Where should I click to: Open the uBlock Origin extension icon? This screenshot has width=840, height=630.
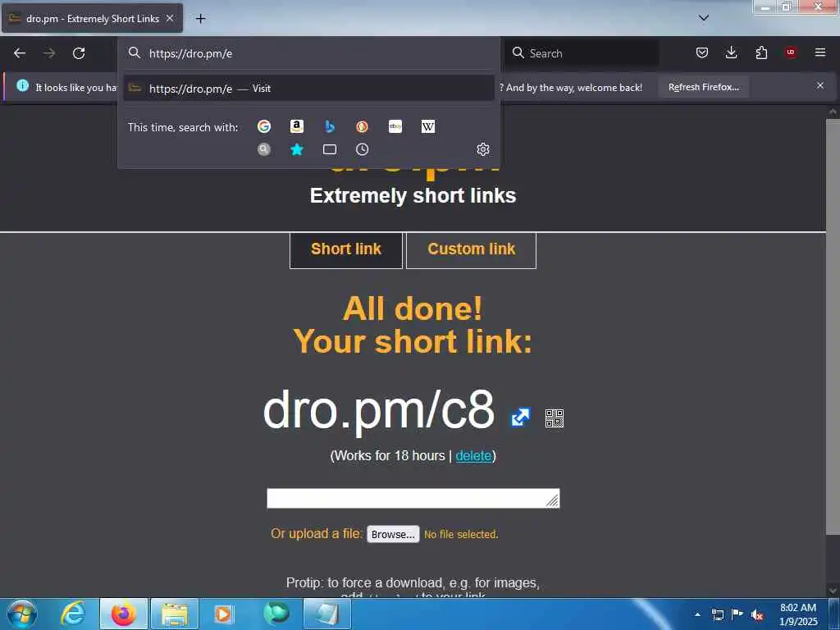(791, 52)
